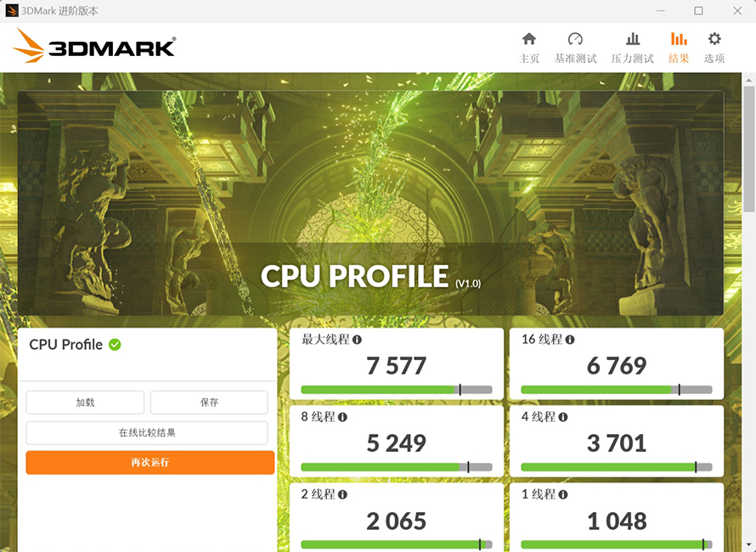Click the 1 线程 score progress bar

tap(616, 544)
